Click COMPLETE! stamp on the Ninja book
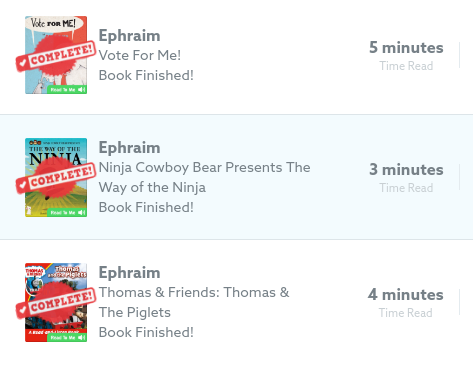 [56, 178]
